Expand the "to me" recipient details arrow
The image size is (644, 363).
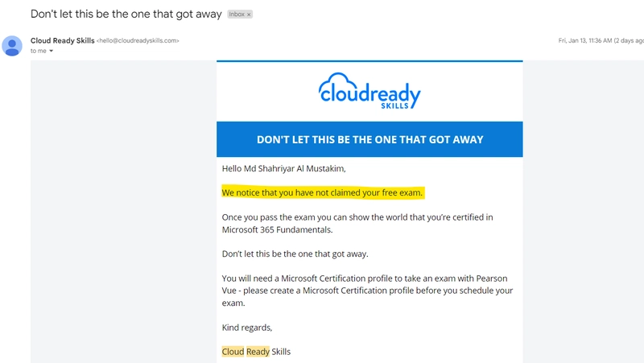click(x=52, y=51)
